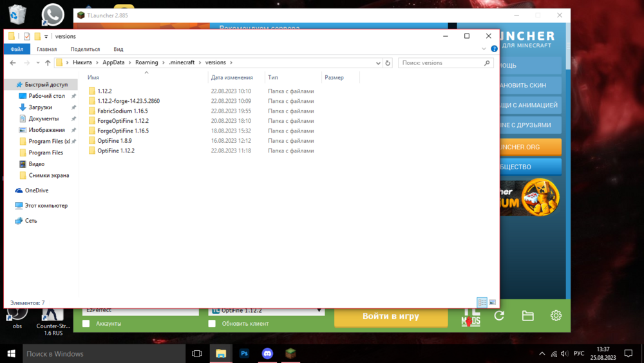The height and width of the screenshot is (363, 644).
Task: Open TLauncher settings gear
Action: [556, 315]
